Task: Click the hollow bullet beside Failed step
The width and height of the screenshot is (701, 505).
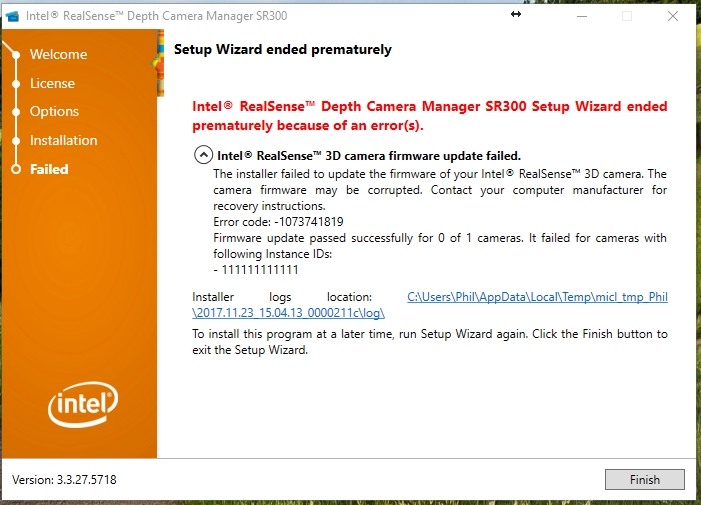Action: 16,170
